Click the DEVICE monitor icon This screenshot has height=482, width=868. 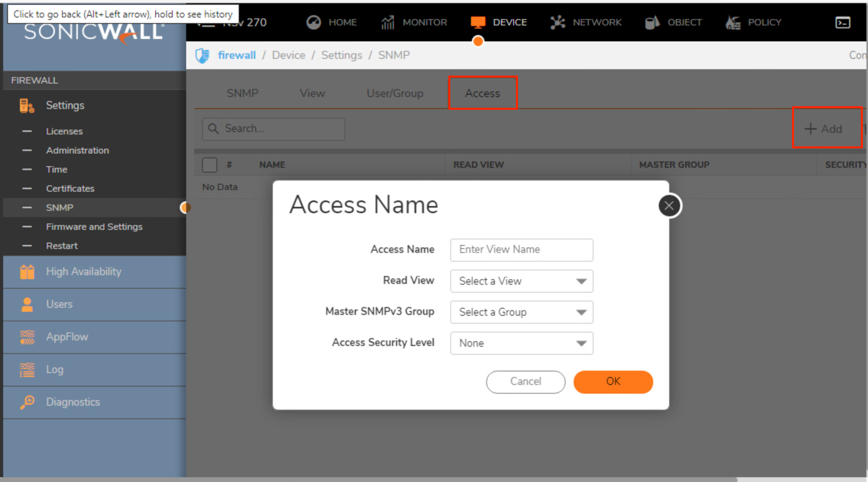click(x=478, y=22)
